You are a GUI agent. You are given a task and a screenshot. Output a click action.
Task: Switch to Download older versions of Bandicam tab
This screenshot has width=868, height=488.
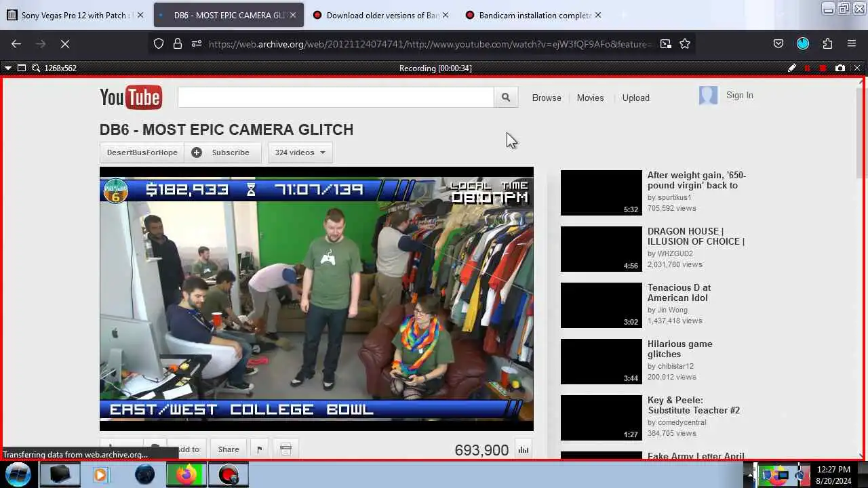point(381,15)
